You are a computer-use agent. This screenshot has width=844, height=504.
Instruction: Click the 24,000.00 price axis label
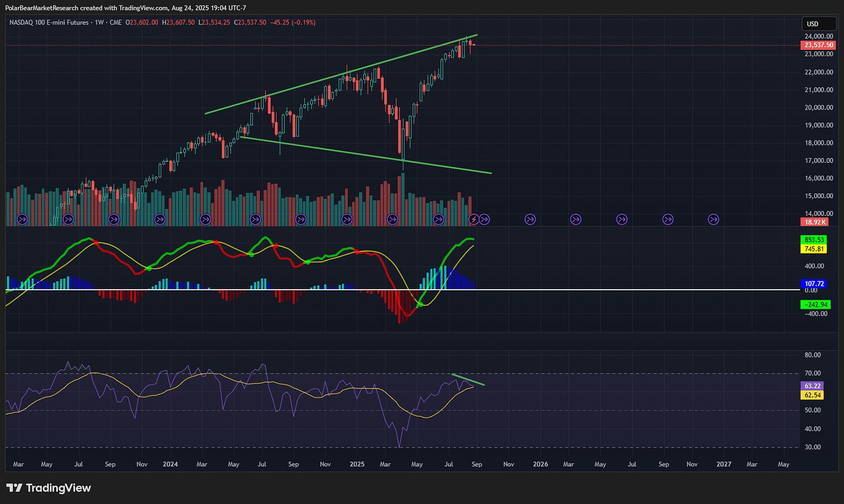pos(819,36)
